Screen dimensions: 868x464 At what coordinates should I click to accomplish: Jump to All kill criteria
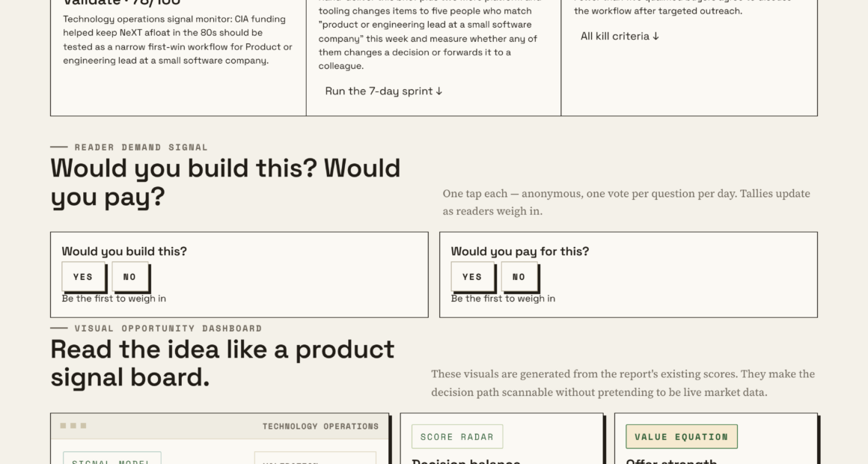pyautogui.click(x=620, y=37)
